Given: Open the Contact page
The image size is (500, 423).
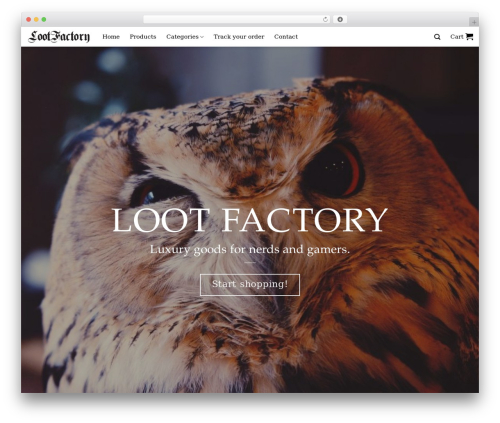Looking at the screenshot, I should [286, 37].
